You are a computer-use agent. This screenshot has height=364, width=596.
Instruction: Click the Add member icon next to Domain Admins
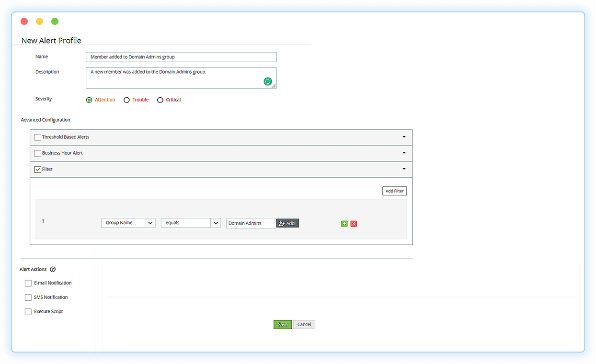[287, 223]
